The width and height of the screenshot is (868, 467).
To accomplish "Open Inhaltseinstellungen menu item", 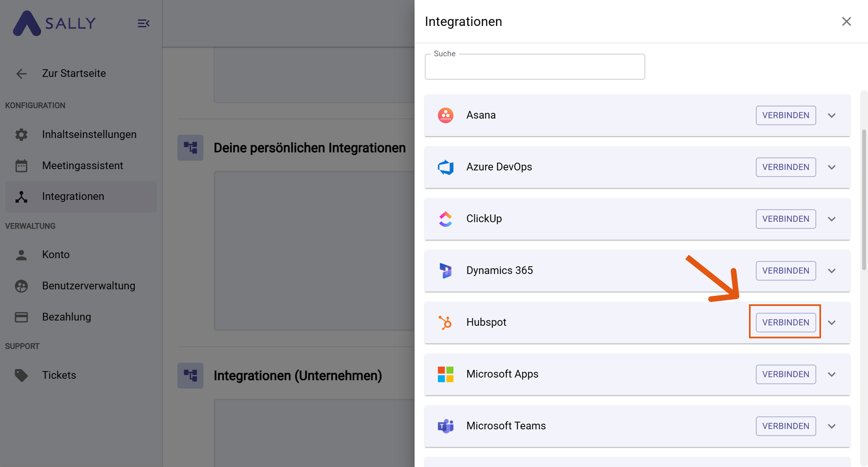I will coord(81,134).
